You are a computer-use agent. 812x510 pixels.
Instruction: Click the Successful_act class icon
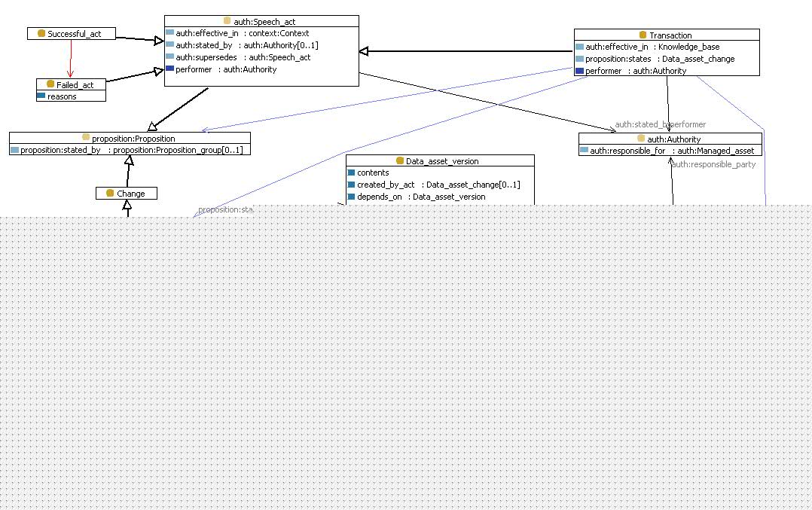pos(41,33)
